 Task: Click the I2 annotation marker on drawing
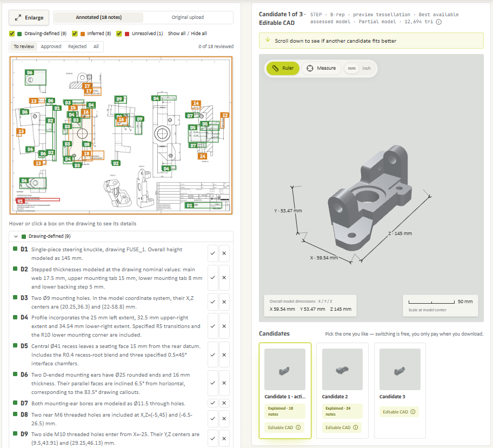coord(225,116)
